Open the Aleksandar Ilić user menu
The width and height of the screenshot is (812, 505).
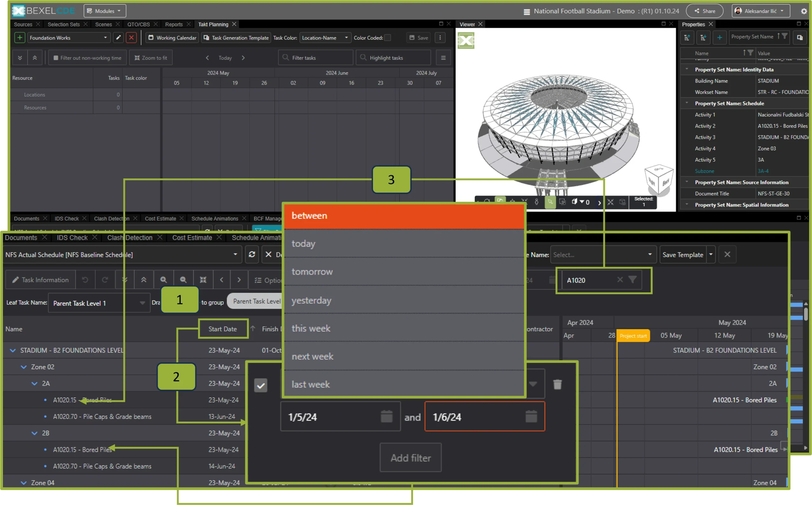point(761,11)
